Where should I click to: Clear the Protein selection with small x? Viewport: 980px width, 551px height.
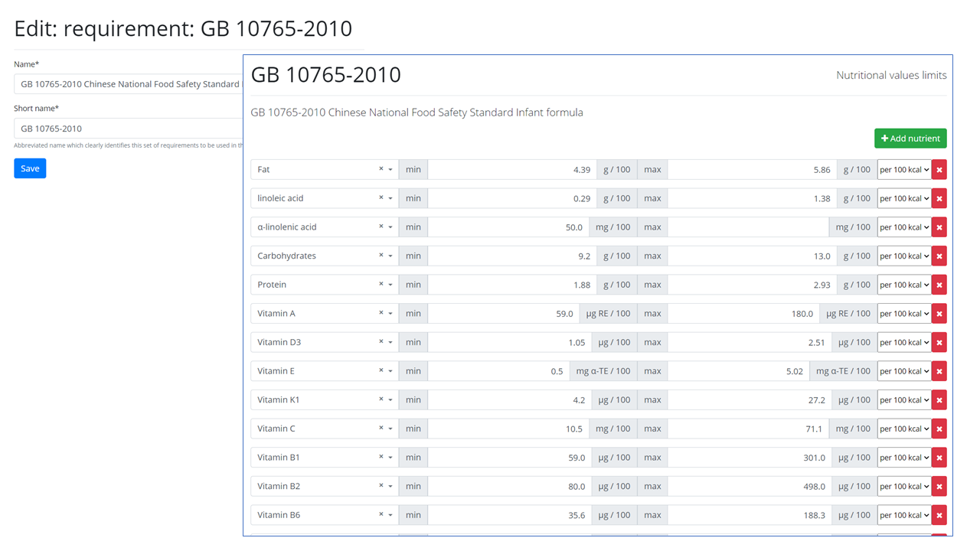[x=381, y=284]
